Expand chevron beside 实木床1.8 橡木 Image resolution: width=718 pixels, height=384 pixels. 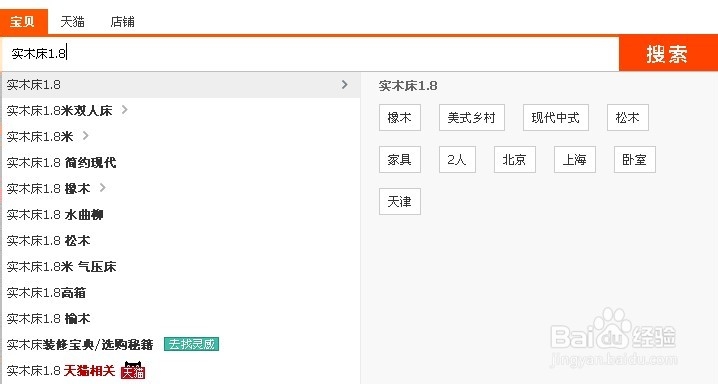point(103,188)
